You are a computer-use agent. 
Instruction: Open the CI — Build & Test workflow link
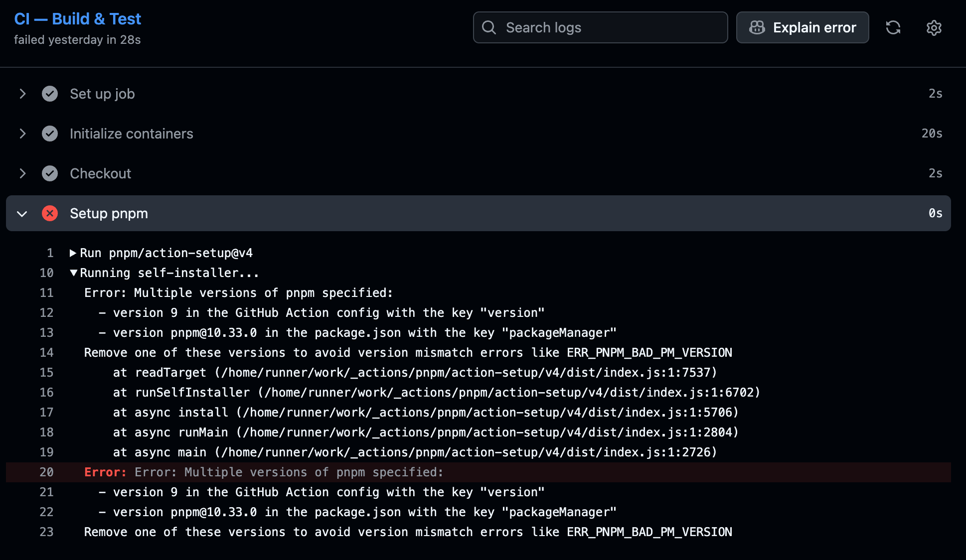77,19
